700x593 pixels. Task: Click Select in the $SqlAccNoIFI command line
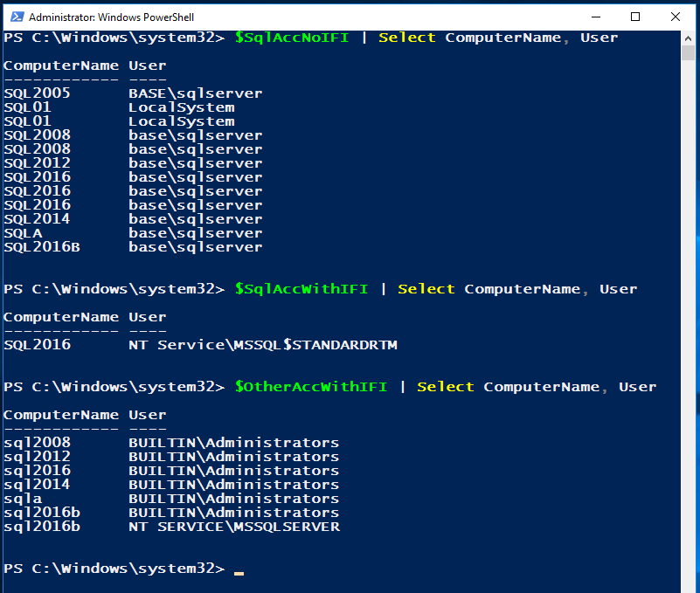pyautogui.click(x=406, y=38)
